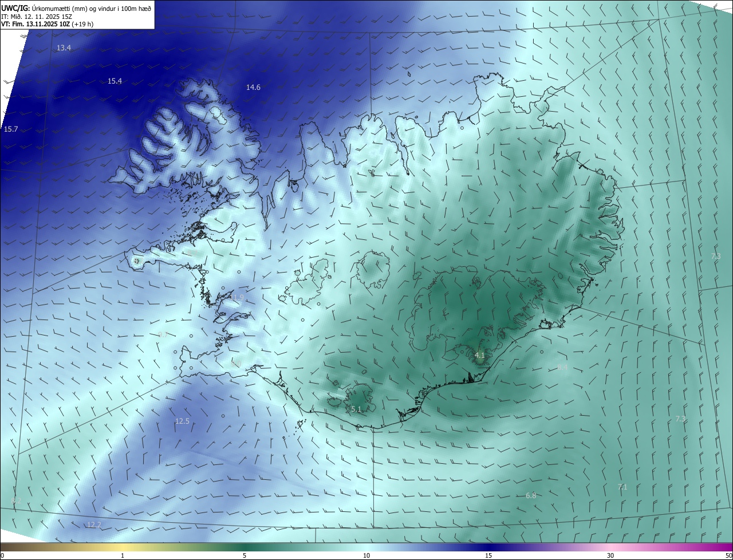Click the 6.8 value label

[531, 496]
